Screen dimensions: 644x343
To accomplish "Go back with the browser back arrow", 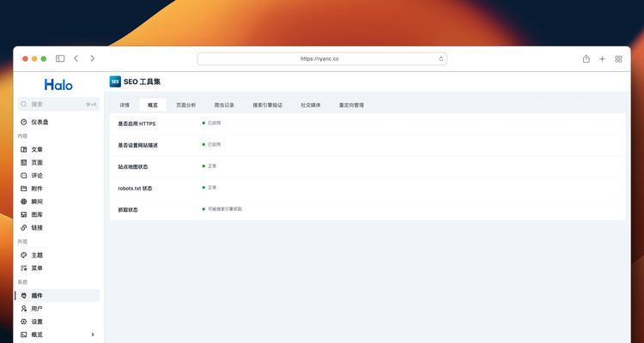I will [x=76, y=58].
